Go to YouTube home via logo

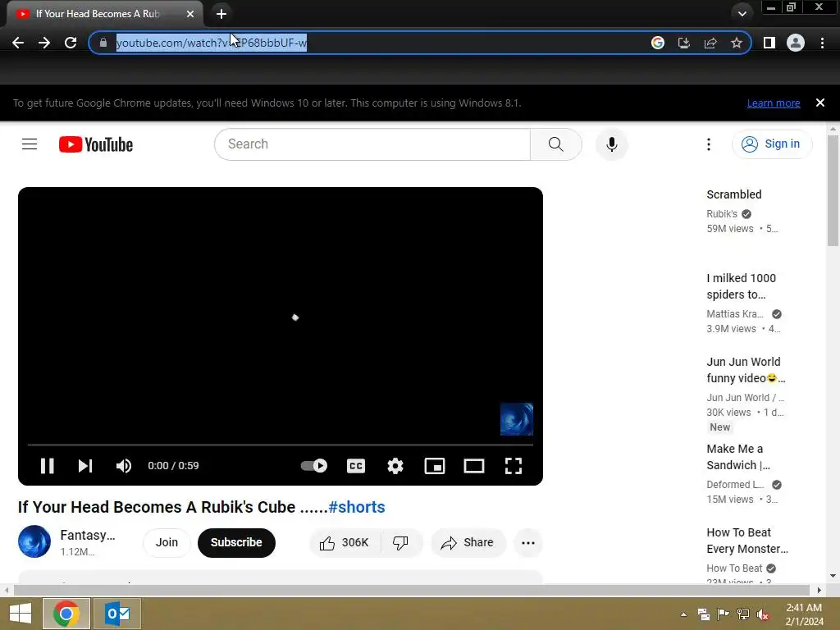tap(96, 144)
